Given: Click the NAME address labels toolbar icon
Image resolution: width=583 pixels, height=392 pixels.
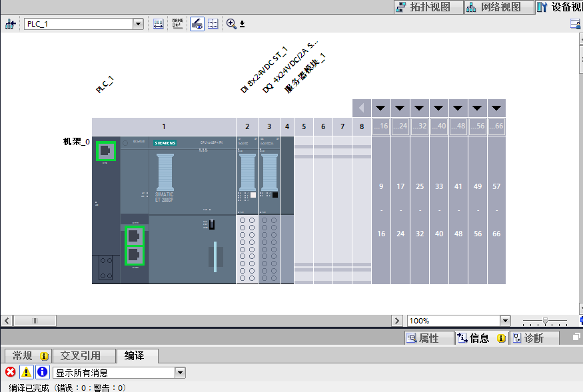Looking at the screenshot, I should (177, 24).
